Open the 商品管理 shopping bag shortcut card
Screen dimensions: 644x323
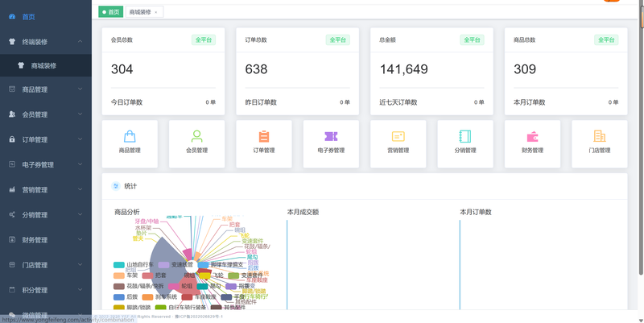(x=130, y=144)
